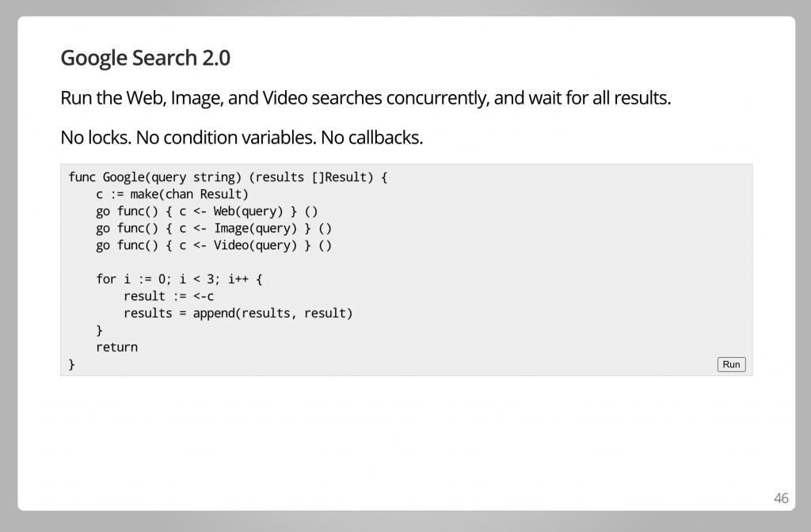Click the Video(query) goroutine line
The image size is (811, 532).
(x=213, y=245)
